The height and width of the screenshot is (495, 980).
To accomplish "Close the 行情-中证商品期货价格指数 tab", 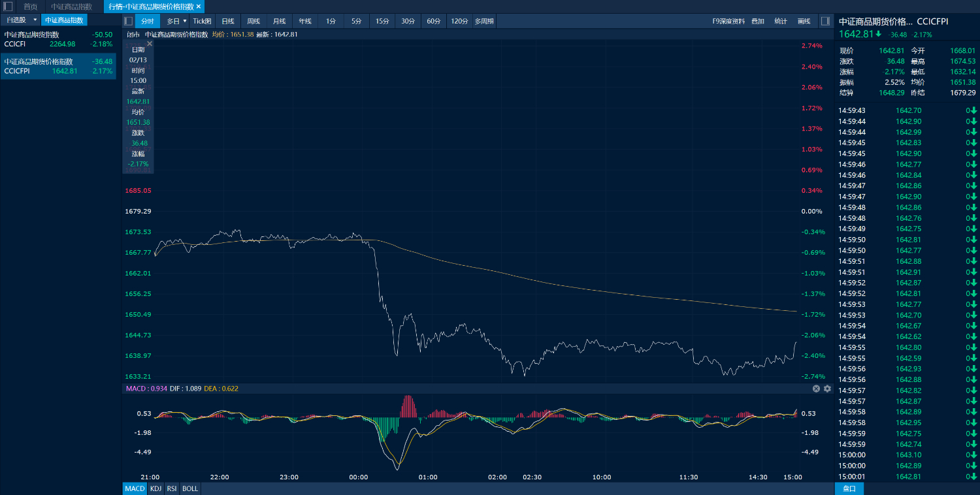I will [x=199, y=7].
